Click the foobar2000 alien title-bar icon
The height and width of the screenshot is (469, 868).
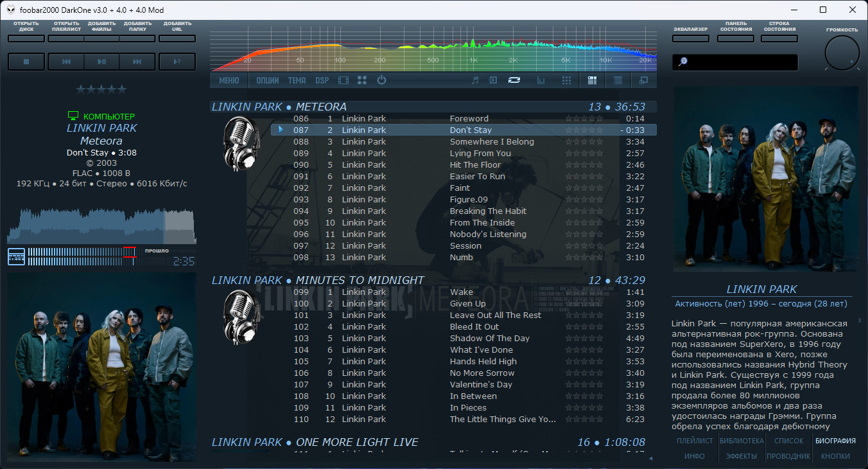12,10
